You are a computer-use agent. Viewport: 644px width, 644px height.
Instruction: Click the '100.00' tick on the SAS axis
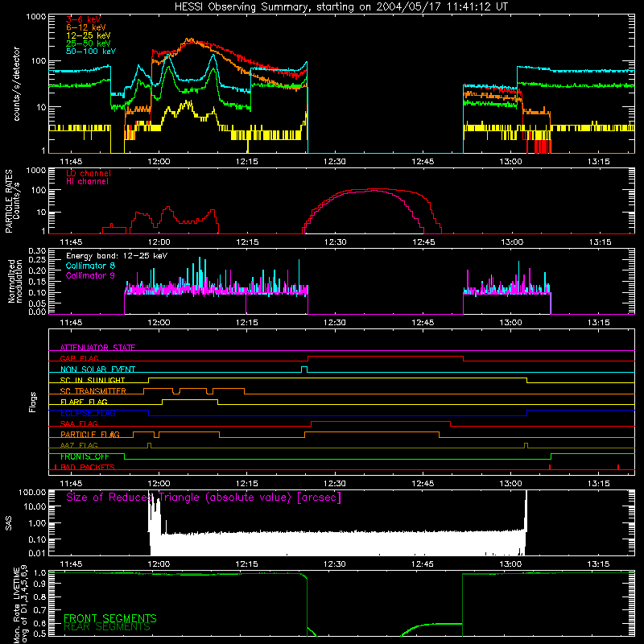pos(32,492)
